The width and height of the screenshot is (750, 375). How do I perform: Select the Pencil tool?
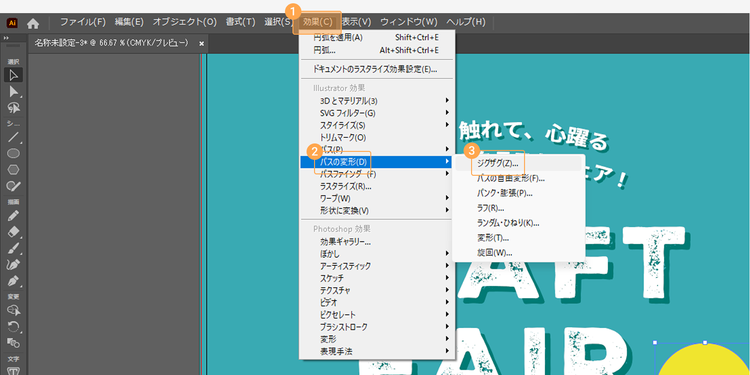pos(13,216)
